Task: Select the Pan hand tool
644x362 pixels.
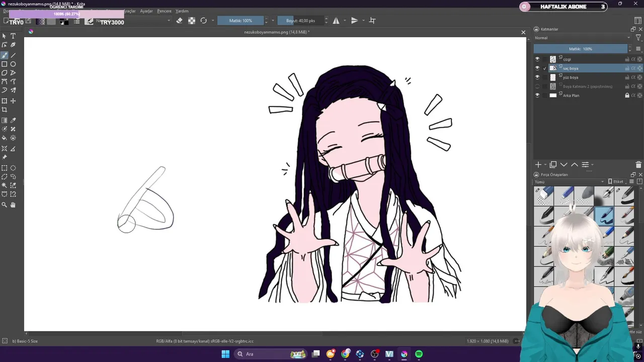Action: 13,205
